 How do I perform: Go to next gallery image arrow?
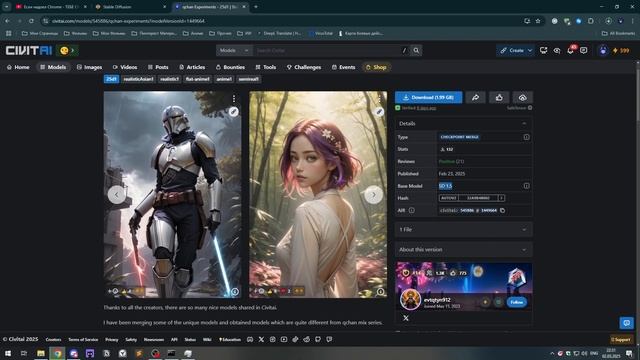click(x=373, y=195)
